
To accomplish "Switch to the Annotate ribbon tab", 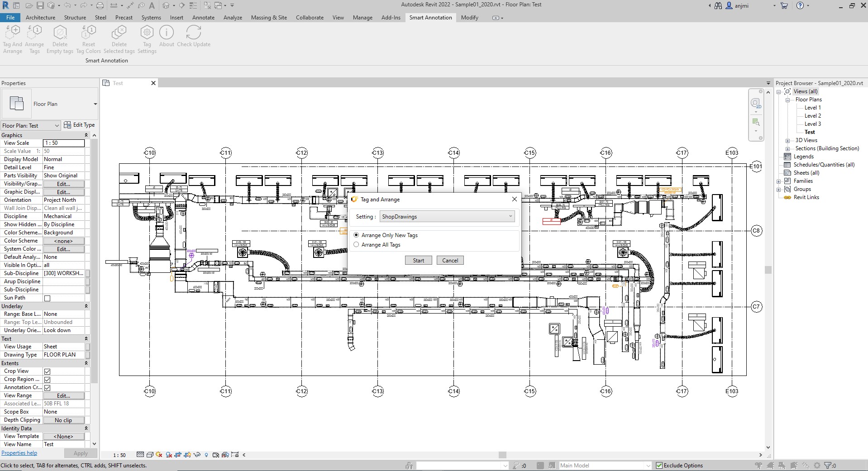I will tap(203, 18).
